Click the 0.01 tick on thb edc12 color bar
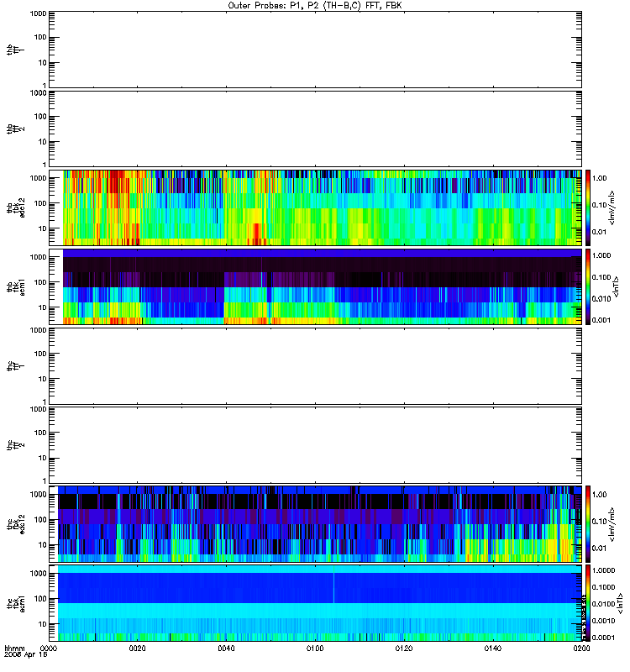Viewport: 630px width, 672px height. point(599,232)
